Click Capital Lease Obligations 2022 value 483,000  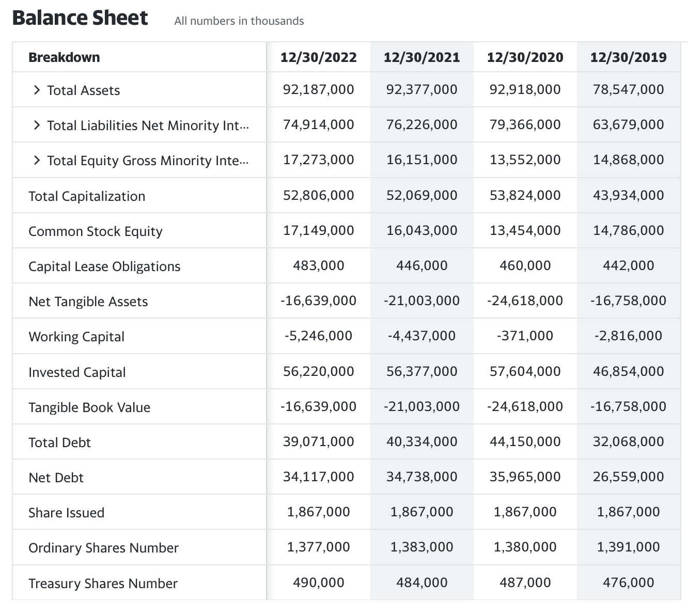(x=319, y=265)
